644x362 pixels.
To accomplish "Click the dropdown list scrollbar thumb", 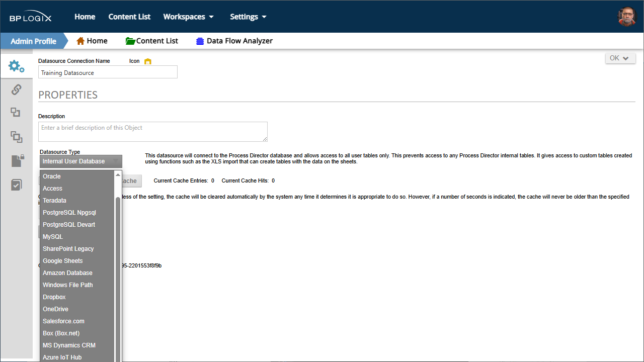I will (118, 279).
